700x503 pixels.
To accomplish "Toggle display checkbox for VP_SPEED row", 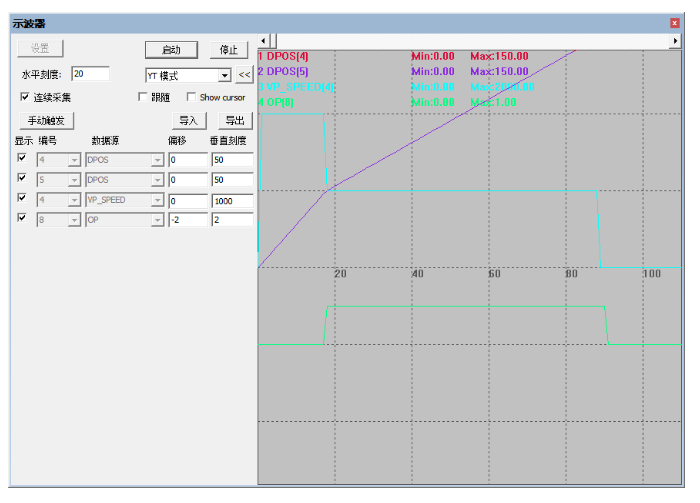I will 21,197.
